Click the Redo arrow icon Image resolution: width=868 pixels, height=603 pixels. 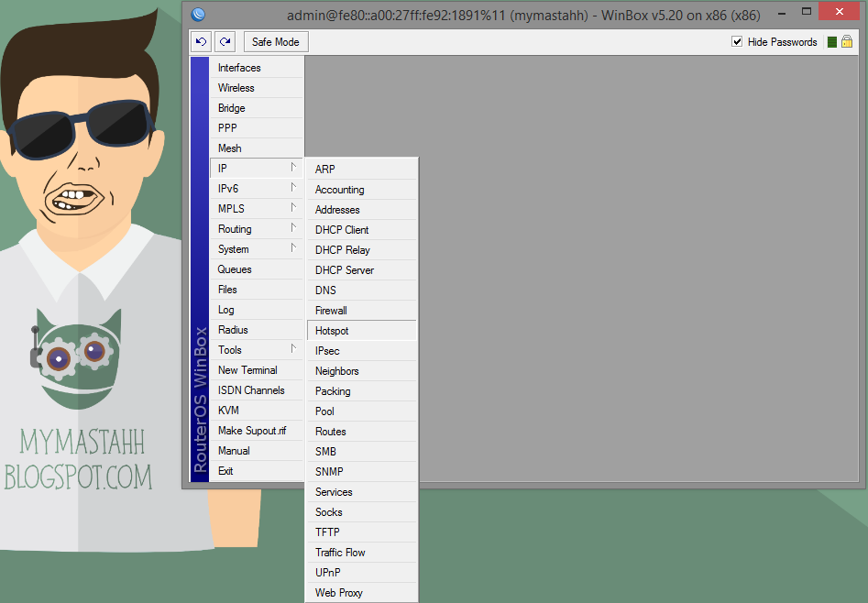[225, 41]
